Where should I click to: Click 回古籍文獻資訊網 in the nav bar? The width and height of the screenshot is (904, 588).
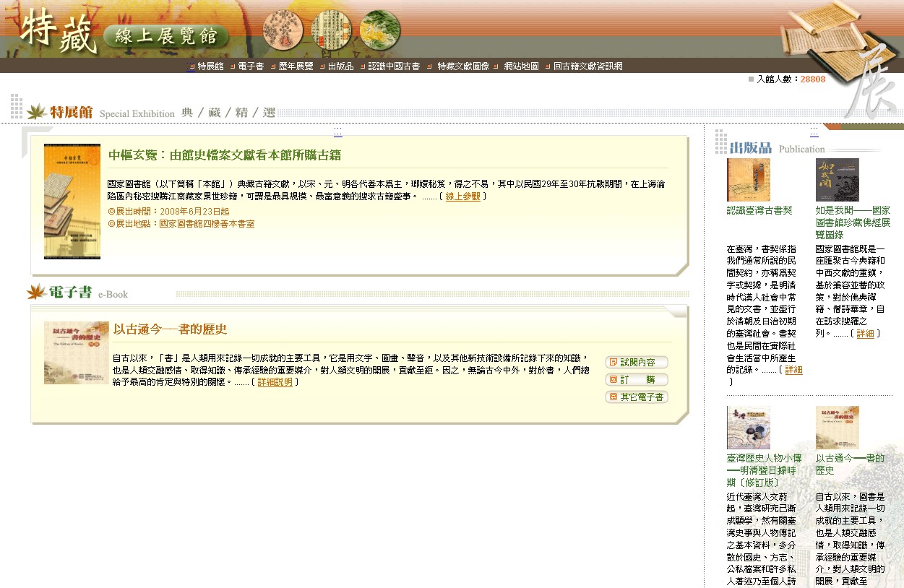[x=587, y=66]
